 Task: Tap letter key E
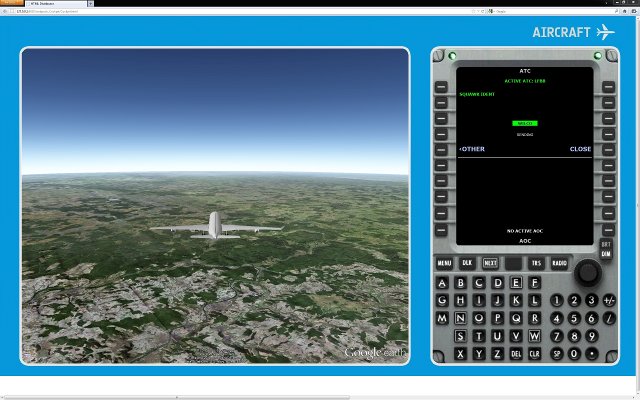tap(516, 283)
